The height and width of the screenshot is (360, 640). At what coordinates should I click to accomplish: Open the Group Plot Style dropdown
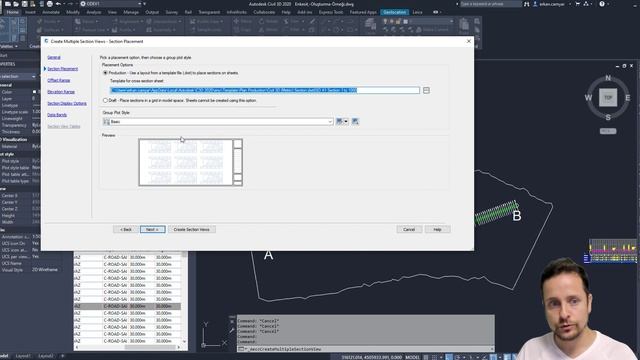(x=218, y=122)
